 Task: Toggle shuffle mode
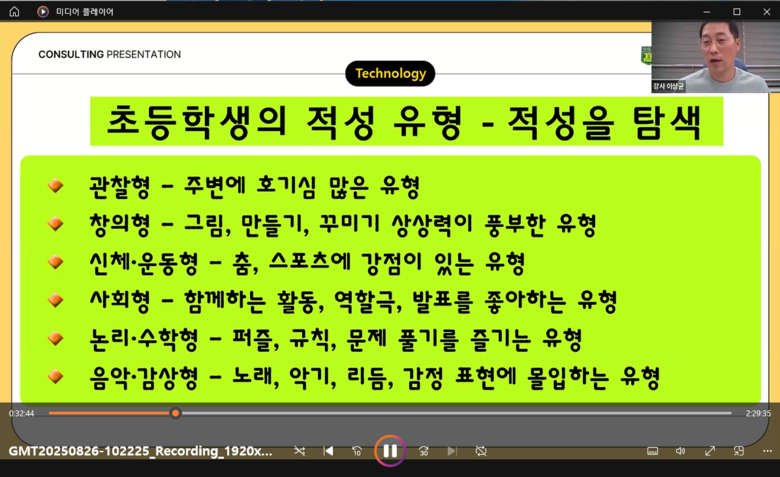(299, 451)
